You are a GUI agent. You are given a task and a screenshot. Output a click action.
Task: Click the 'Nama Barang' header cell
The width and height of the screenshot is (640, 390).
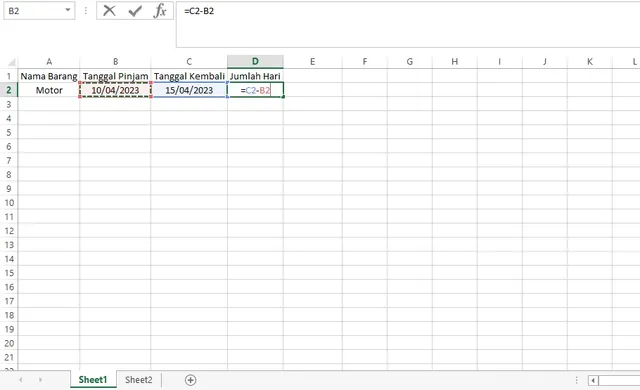pos(49,76)
